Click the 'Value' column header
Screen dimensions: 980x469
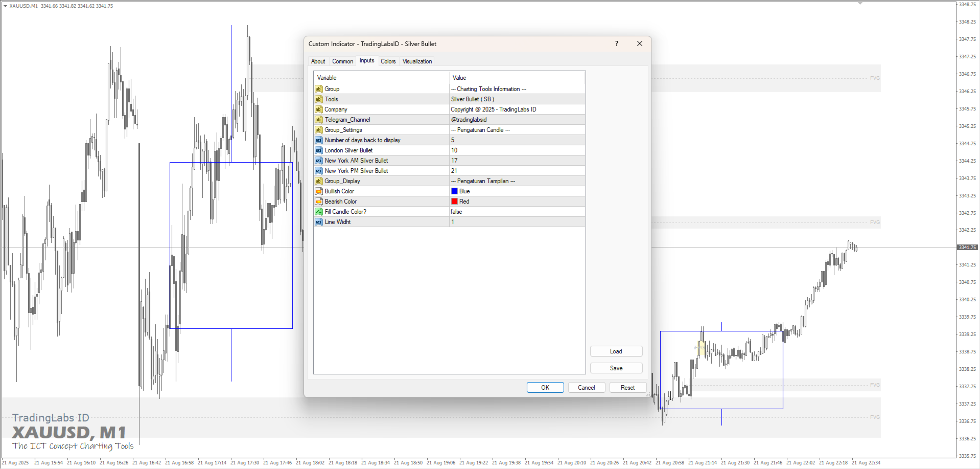(x=517, y=78)
